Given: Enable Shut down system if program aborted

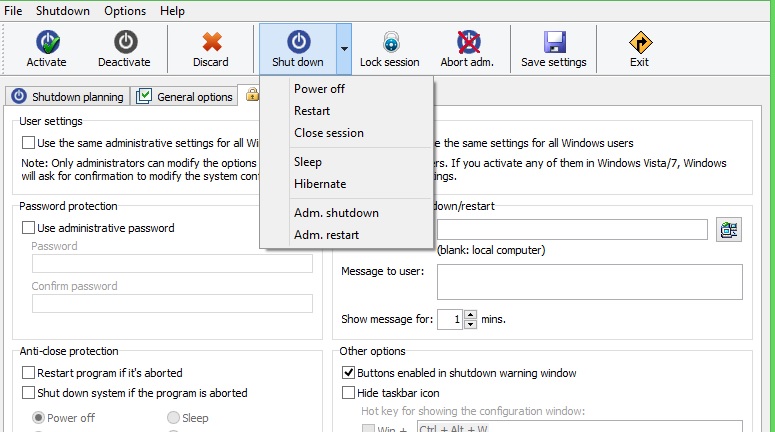Looking at the screenshot, I should (28, 392).
